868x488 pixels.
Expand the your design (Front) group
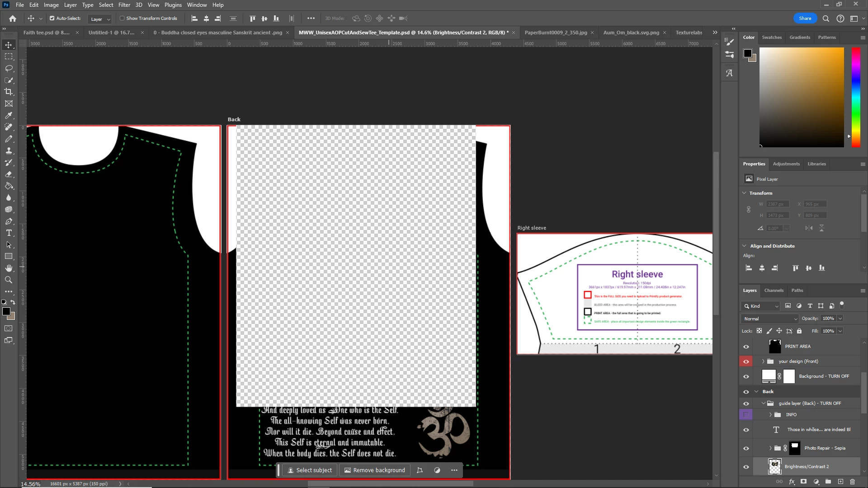click(763, 361)
